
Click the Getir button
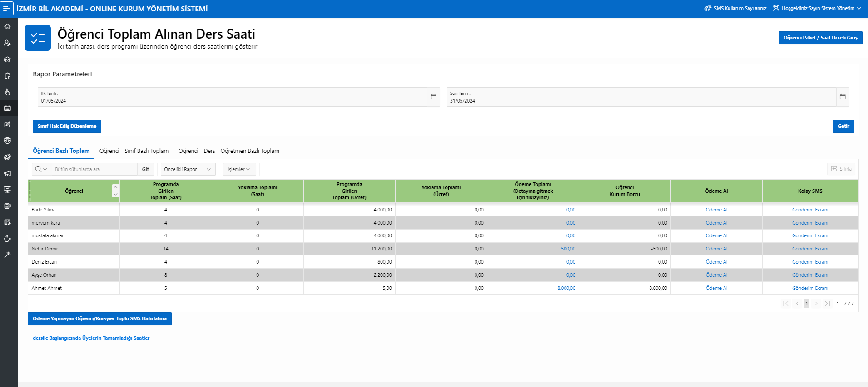coord(843,126)
